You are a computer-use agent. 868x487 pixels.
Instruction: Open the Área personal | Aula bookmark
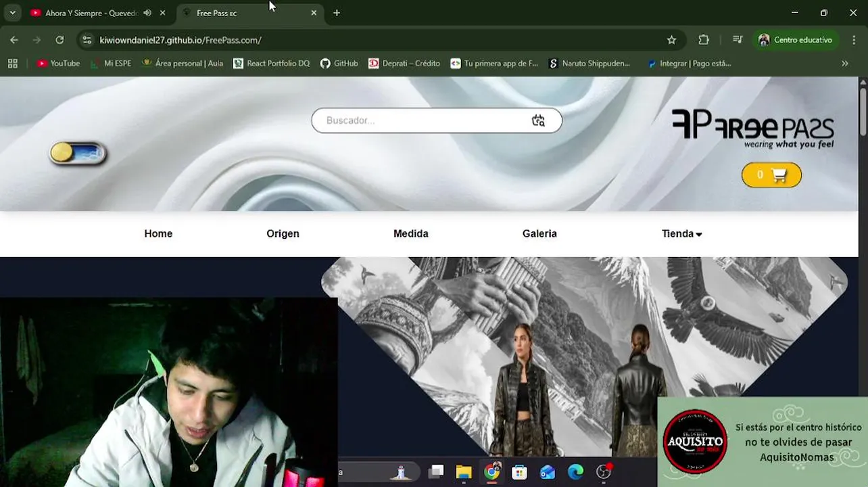183,64
